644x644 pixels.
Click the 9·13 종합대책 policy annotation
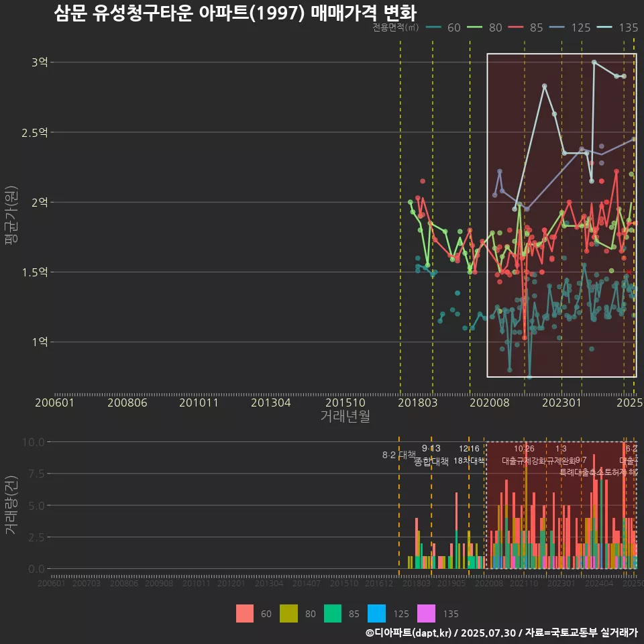point(431,455)
